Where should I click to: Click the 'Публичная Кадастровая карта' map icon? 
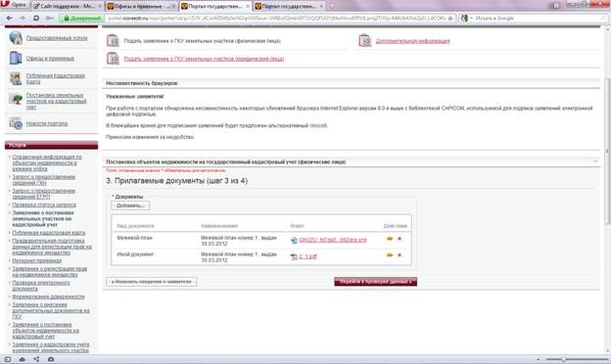(x=16, y=78)
